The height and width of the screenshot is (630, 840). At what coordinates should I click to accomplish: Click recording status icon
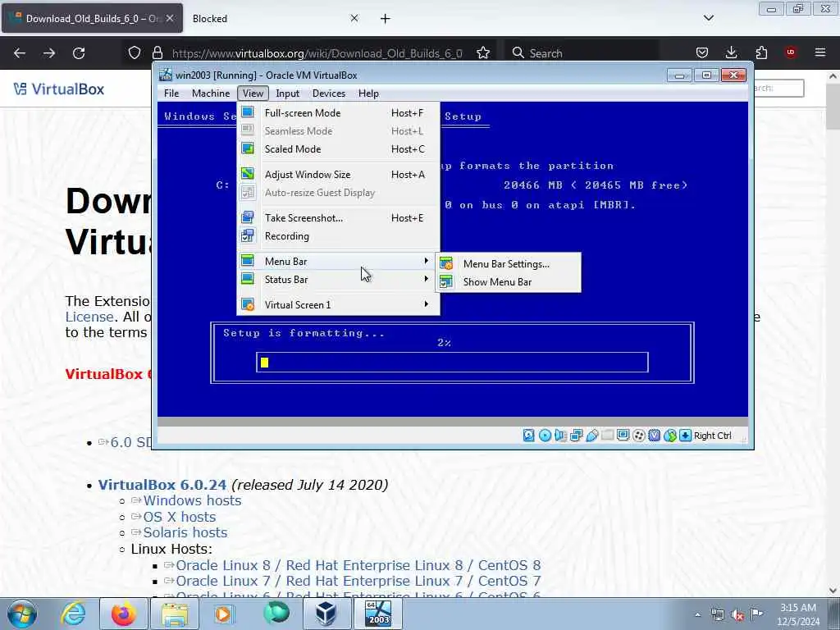click(638, 436)
